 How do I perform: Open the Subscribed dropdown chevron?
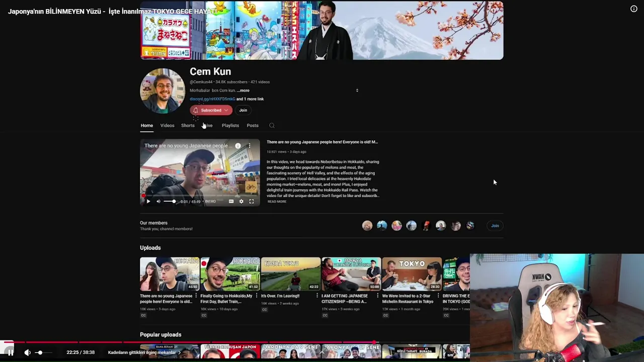pos(226,110)
